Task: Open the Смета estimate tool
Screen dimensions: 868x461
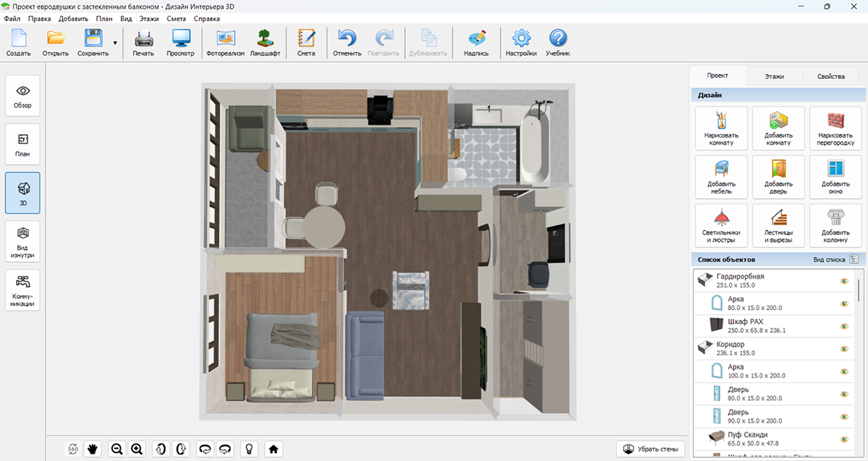Action: click(306, 43)
